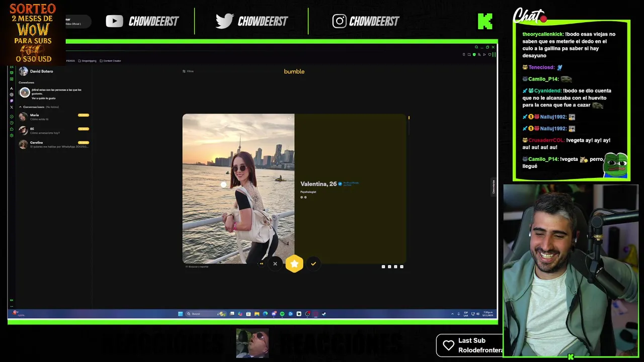The width and height of the screenshot is (644, 362).
Task: Click the bumble logo
Action: click(x=294, y=71)
